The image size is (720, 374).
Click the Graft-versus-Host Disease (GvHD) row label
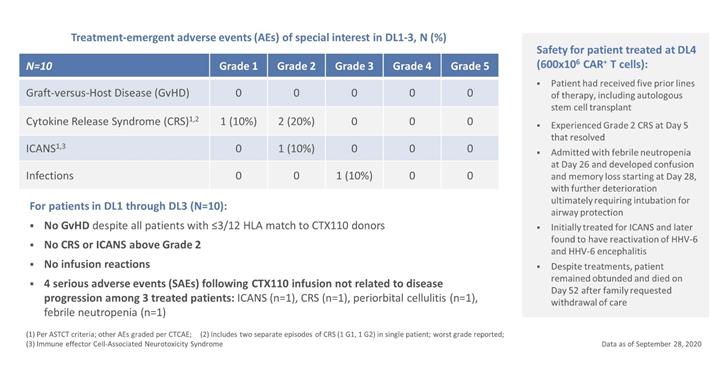pyautogui.click(x=107, y=93)
